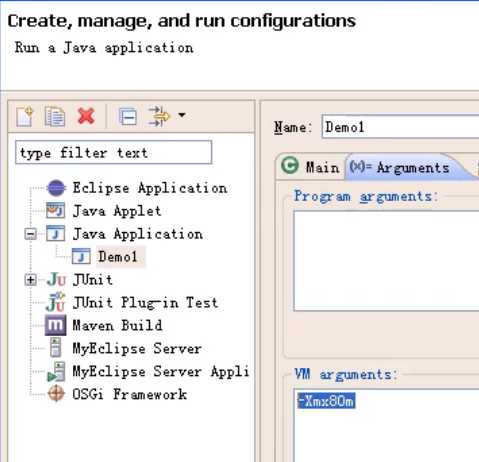Viewport: 479px width, 462px height.
Task: Switch to the Main tab
Action: tap(311, 166)
